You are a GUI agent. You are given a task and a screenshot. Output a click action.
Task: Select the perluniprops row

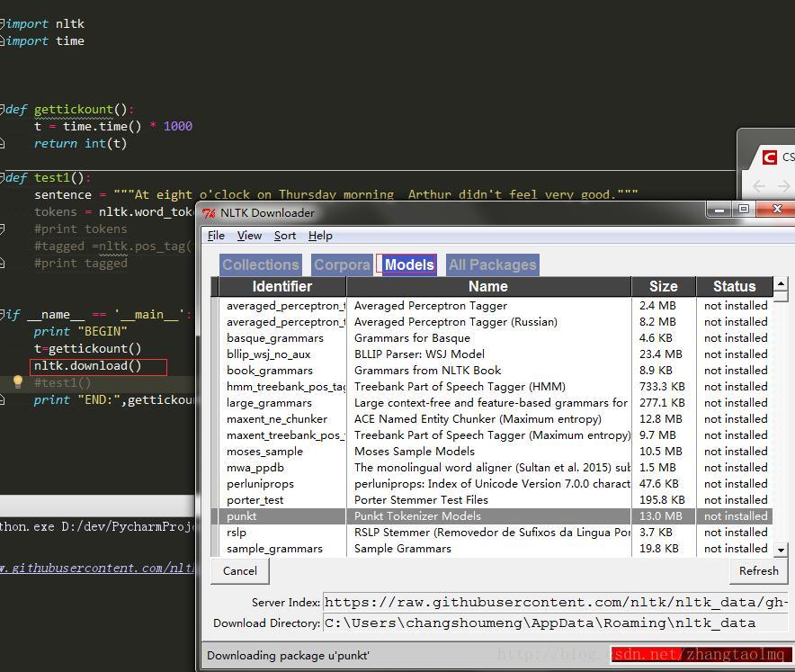click(492, 484)
